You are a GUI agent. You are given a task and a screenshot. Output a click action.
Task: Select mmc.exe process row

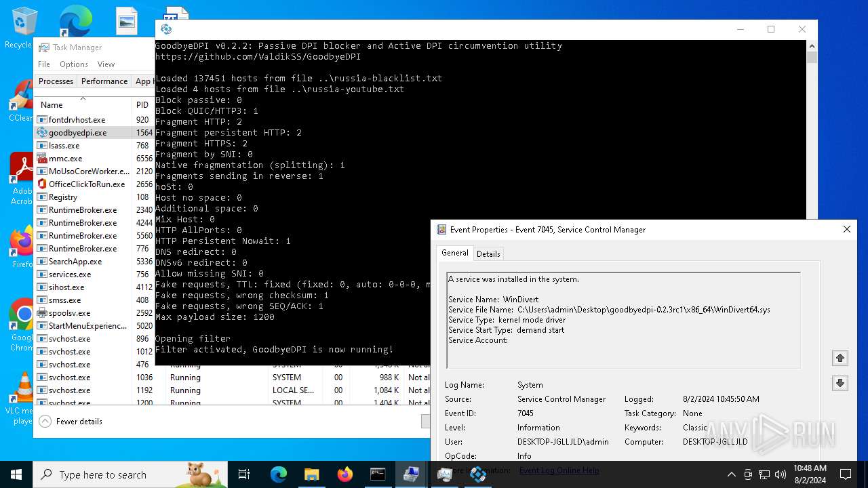[x=94, y=159]
